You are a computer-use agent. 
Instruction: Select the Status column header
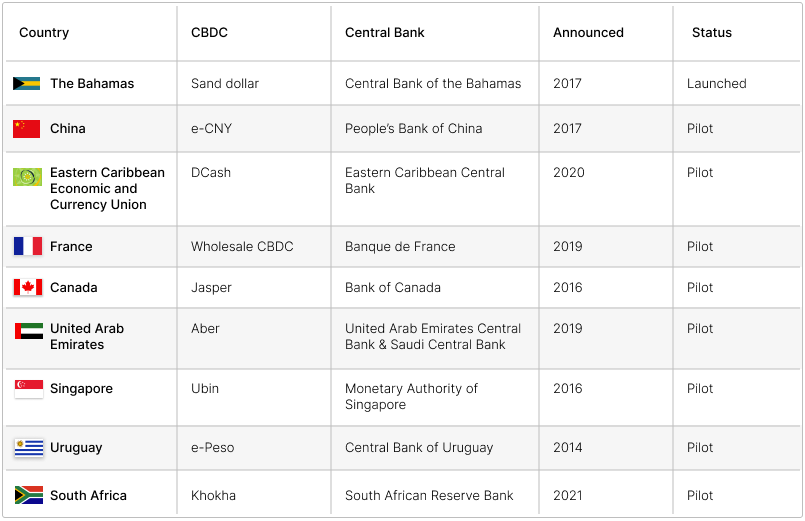pos(712,32)
